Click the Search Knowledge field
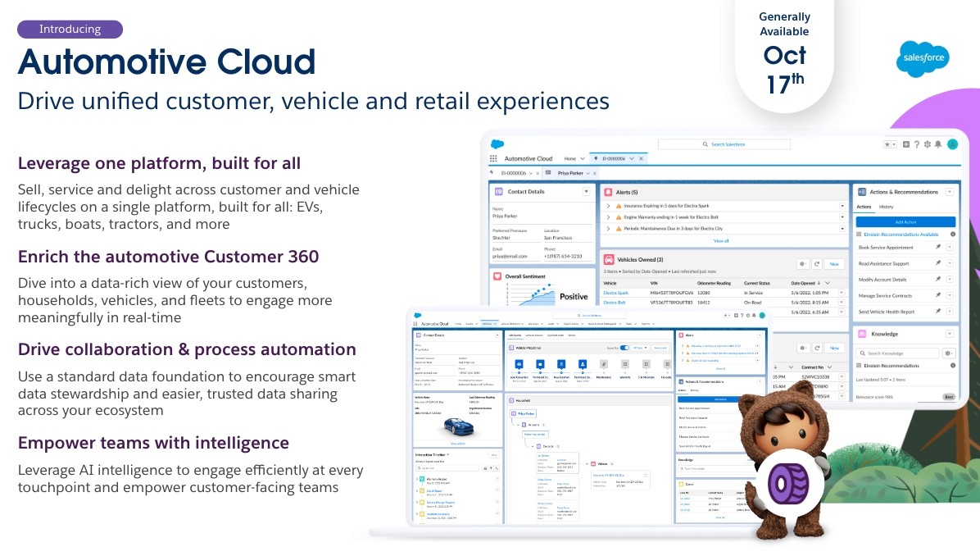The image size is (980, 556). [897, 353]
